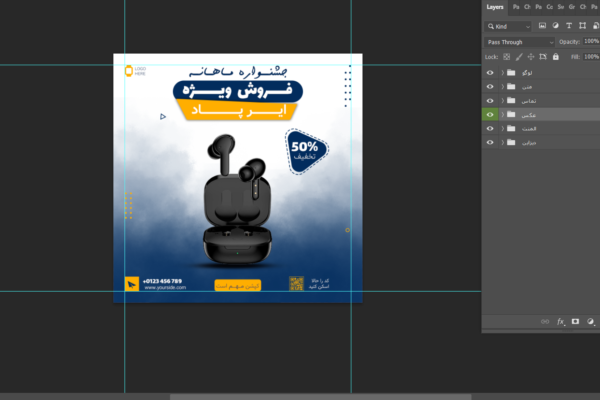Lock transparent pixels in Layers panel

click(x=507, y=57)
